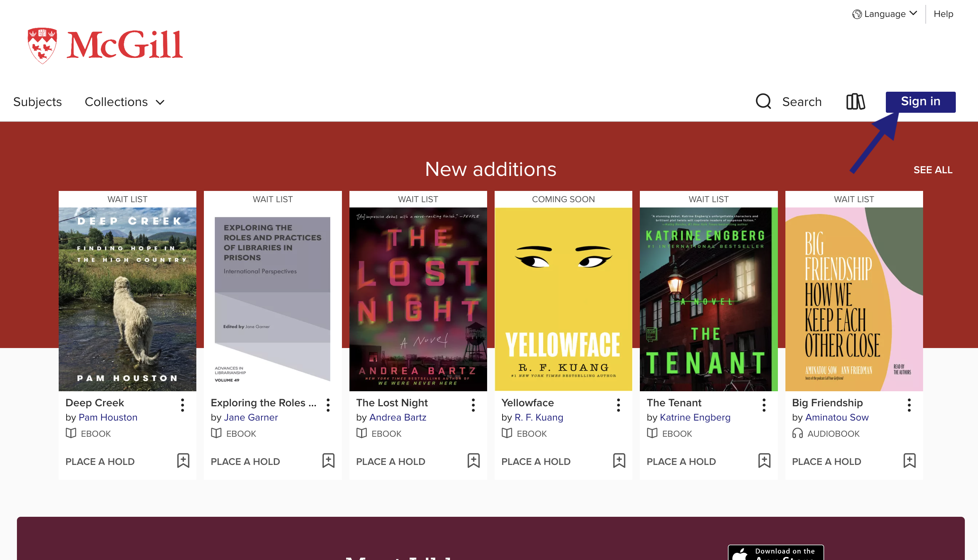Viewport: 978px width, 560px height.
Task: Bookmark Yellowface to wish list
Action: pos(619,460)
